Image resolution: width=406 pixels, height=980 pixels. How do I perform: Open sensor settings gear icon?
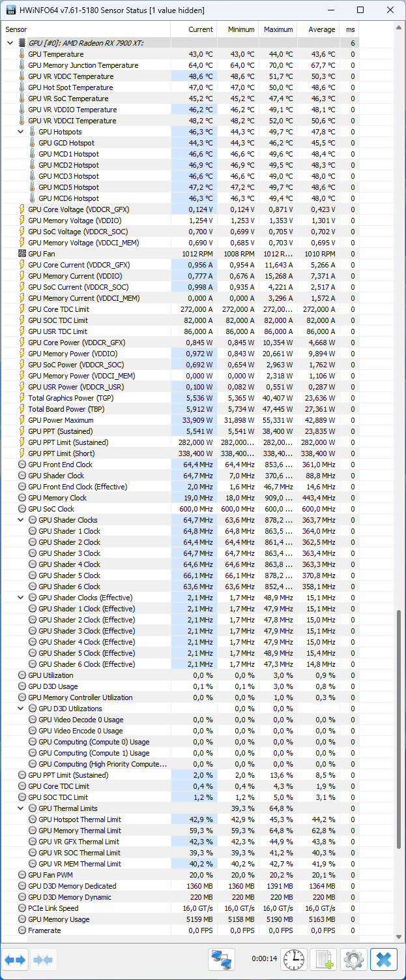pos(354,960)
